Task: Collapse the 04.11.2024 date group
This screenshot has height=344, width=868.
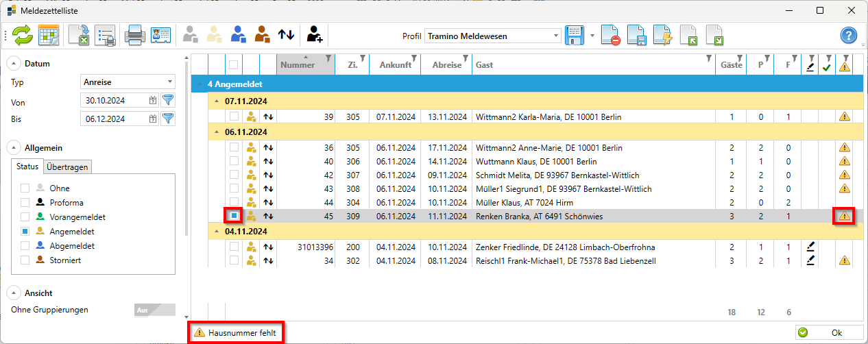Action: (217, 232)
